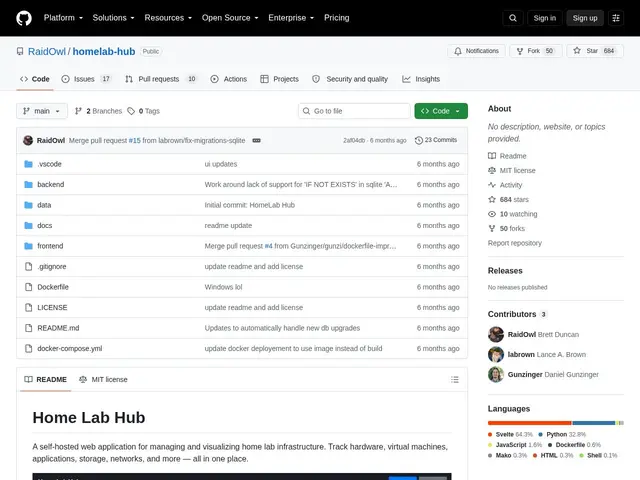Open docker-compose.yml file
This screenshot has width=640, height=480.
(x=69, y=349)
